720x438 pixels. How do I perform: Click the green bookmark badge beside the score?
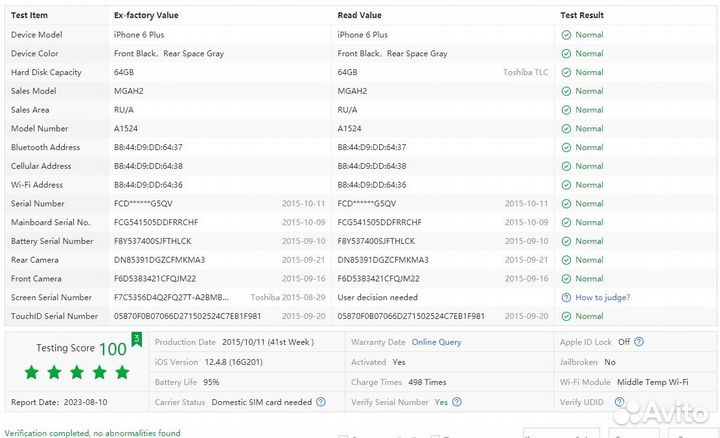pyautogui.click(x=136, y=339)
